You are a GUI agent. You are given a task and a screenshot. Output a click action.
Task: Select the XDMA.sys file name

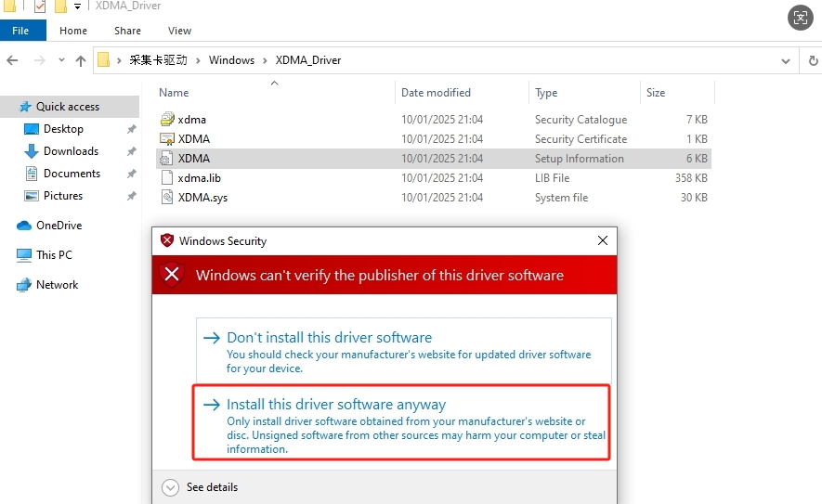[202, 198]
